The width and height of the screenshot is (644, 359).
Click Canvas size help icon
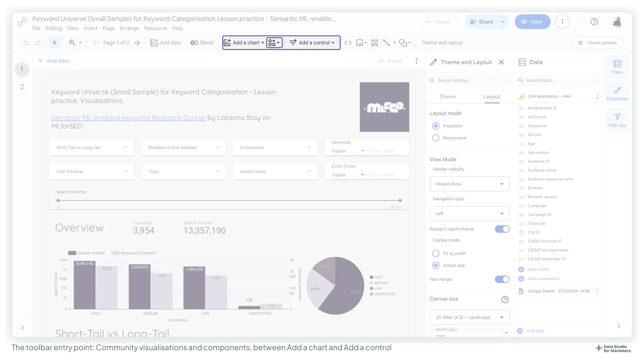click(505, 299)
